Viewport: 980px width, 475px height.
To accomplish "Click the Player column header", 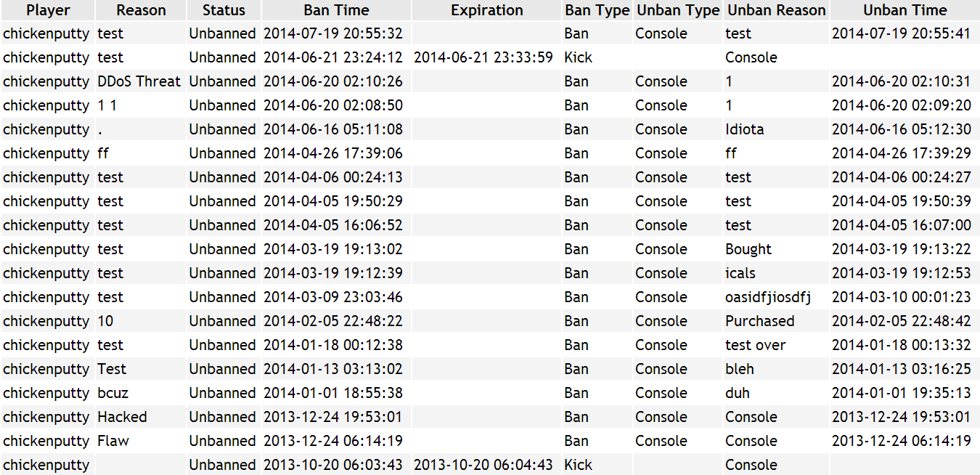I will [47, 10].
